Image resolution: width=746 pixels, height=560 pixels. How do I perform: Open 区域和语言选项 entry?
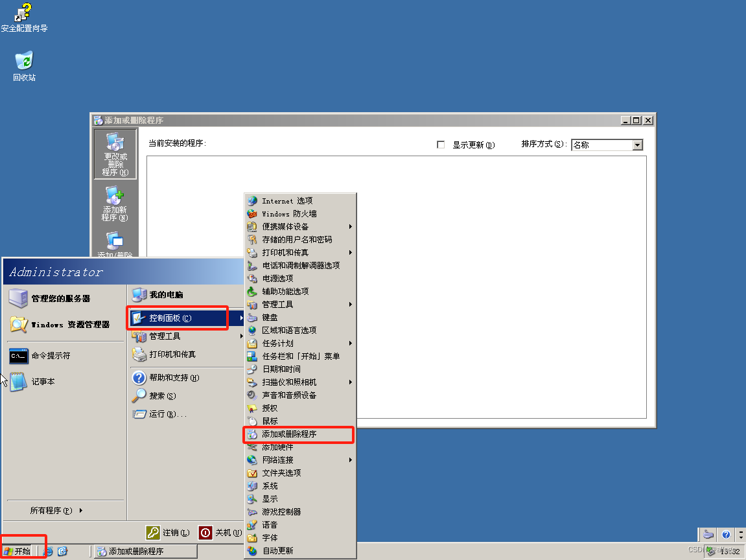tap(300, 330)
